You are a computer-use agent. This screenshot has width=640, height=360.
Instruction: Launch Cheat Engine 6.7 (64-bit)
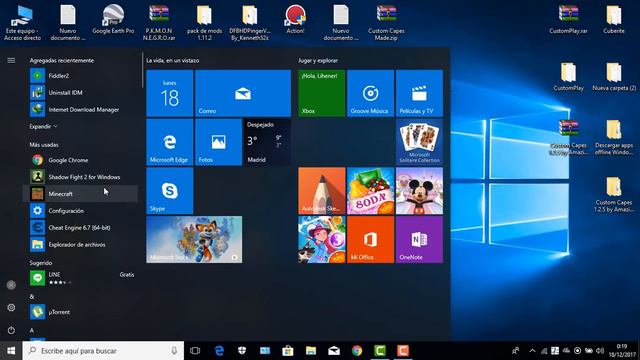(x=80, y=228)
